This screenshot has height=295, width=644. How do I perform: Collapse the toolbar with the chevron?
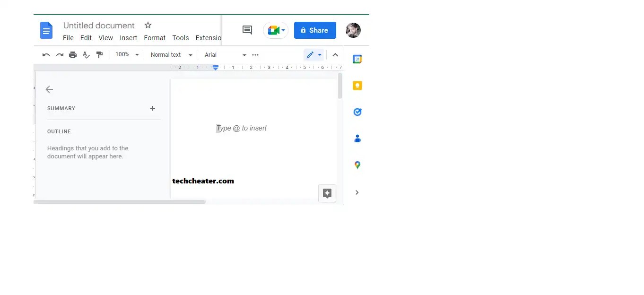point(335,54)
